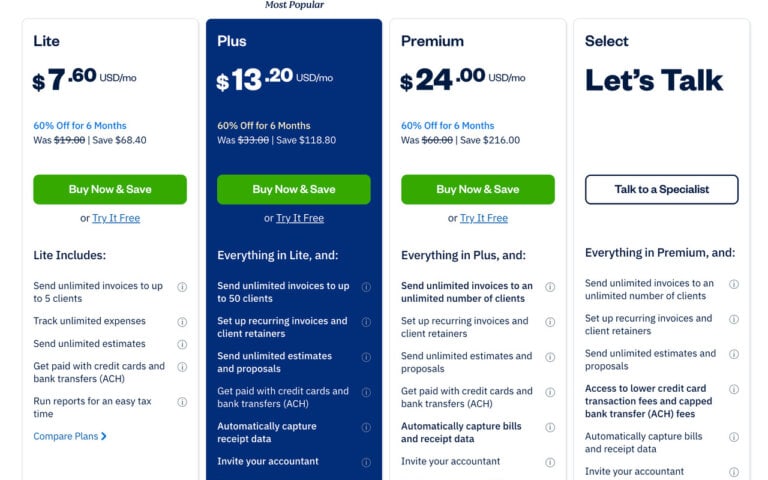Click info icon beside Premium unlimited clients invoices
768x480 pixels.
tap(550, 287)
